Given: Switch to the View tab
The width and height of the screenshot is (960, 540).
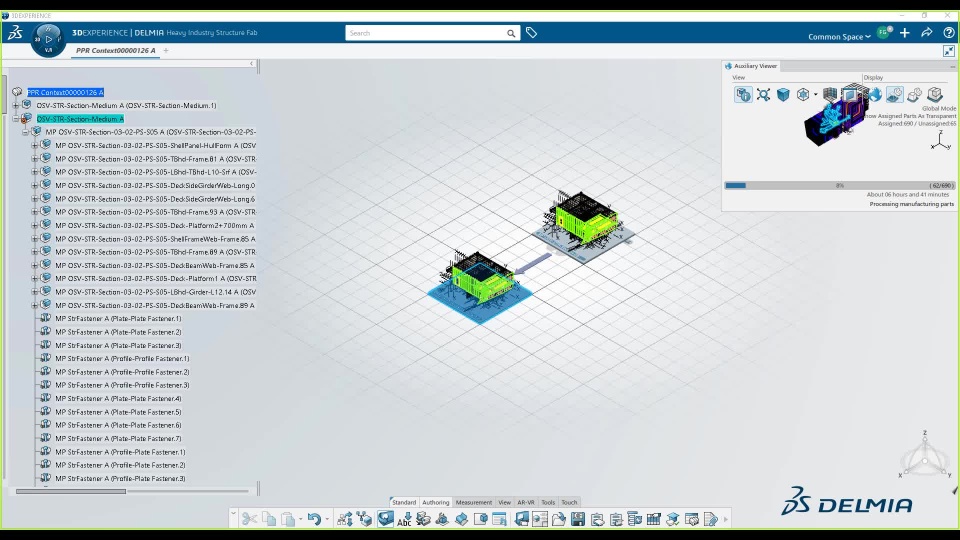Looking at the screenshot, I should tap(504, 502).
